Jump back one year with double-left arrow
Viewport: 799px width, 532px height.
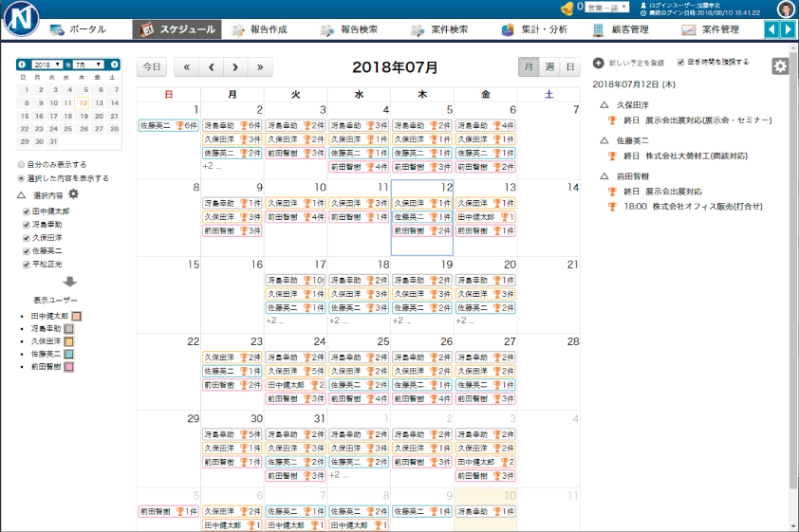[x=187, y=67]
